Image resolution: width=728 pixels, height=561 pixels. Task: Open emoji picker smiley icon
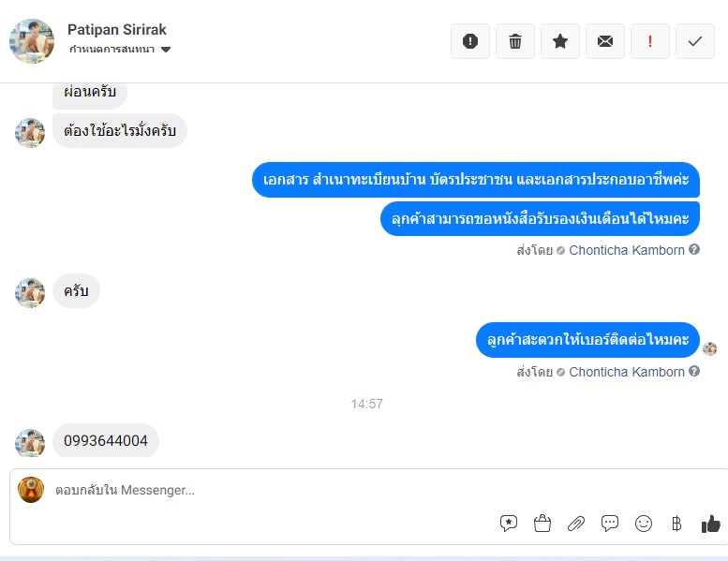pos(644,524)
